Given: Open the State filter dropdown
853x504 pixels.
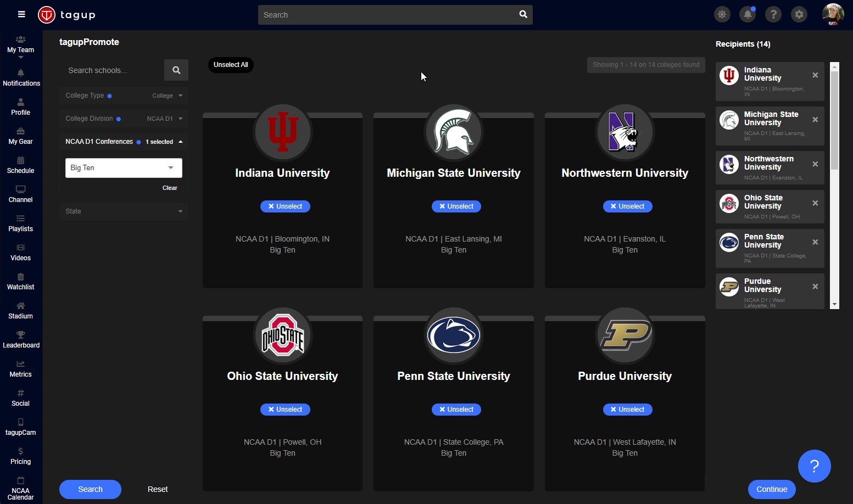Looking at the screenshot, I should click(124, 211).
